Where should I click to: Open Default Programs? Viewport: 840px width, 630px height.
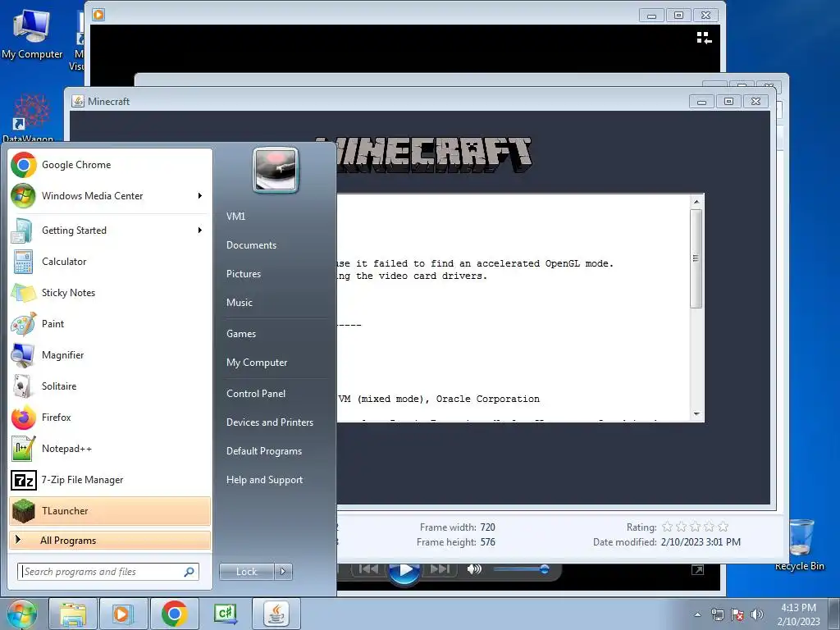264,451
